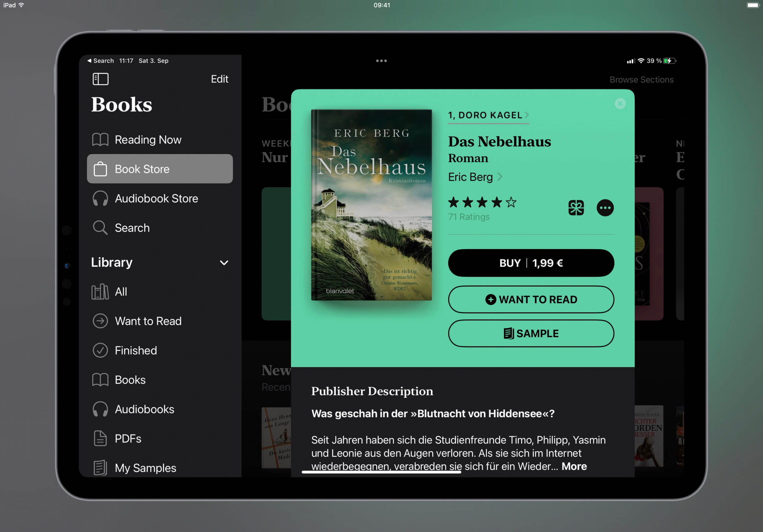763x532 pixels.
Task: Tap the 09:41 clock at top
Action: point(381,5)
